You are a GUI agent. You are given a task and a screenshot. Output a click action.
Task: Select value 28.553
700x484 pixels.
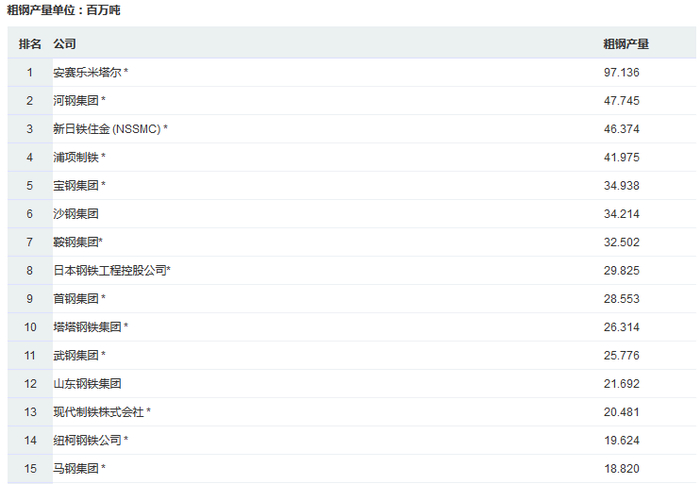[x=621, y=299]
